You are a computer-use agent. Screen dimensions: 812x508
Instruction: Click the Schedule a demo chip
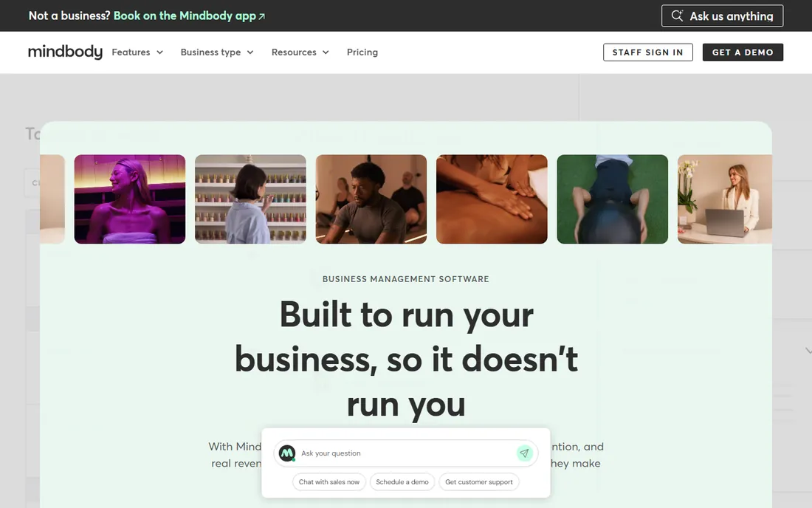(402, 481)
